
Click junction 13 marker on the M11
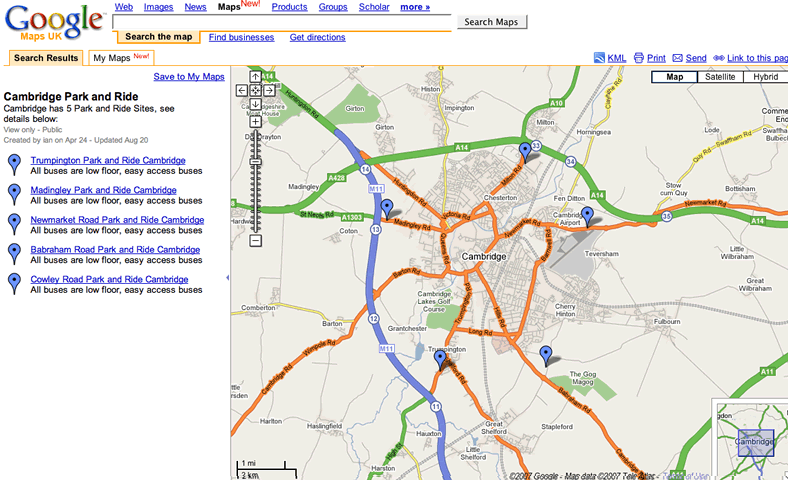375,230
